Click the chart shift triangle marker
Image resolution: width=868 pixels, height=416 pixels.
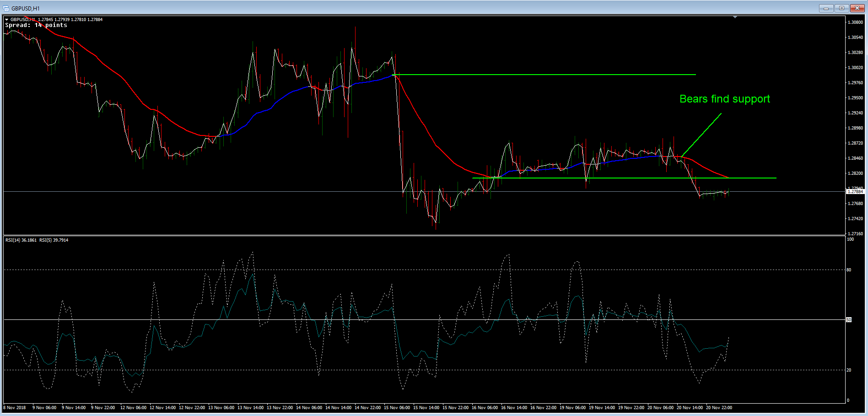click(735, 17)
